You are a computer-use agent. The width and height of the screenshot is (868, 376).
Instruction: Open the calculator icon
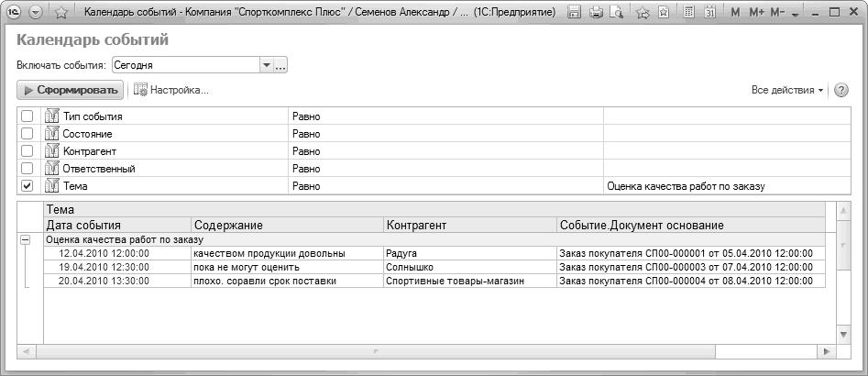689,12
